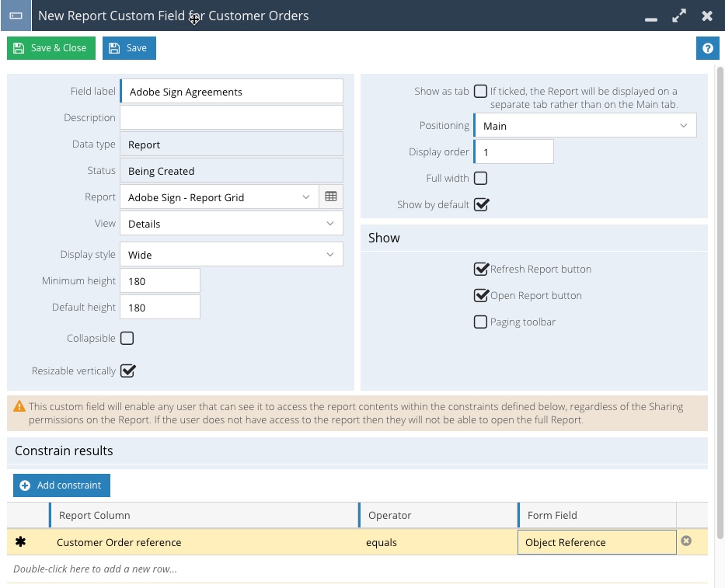The image size is (725, 588).
Task: Open the View dropdown showing Details
Action: (x=231, y=224)
